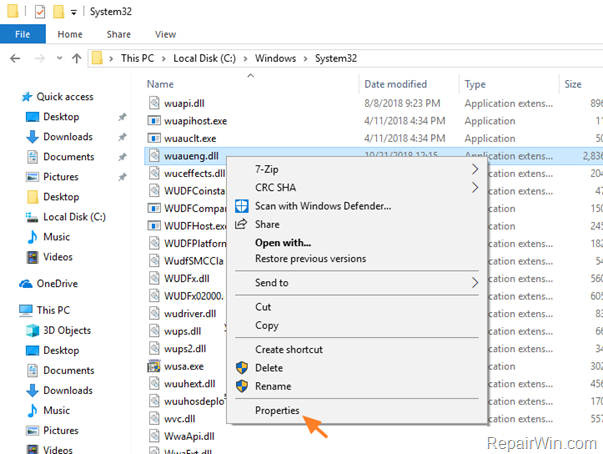Click This PC in the address bar
The image size is (603, 454).
click(137, 58)
